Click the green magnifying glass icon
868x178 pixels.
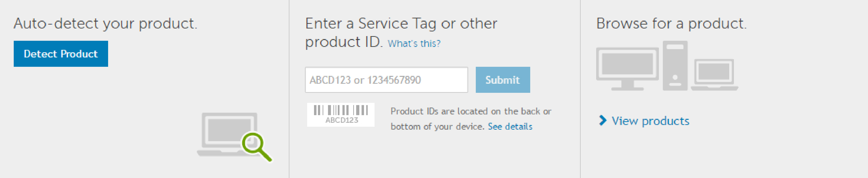click(x=257, y=147)
